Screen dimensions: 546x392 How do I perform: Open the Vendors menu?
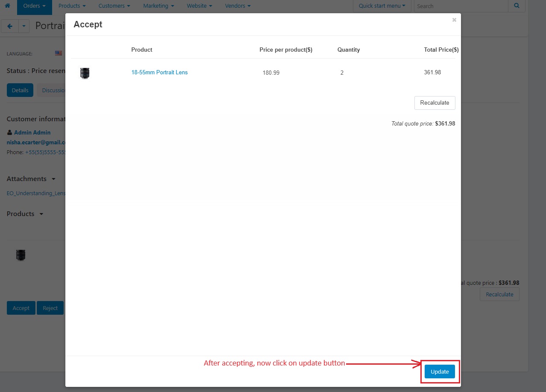click(238, 6)
